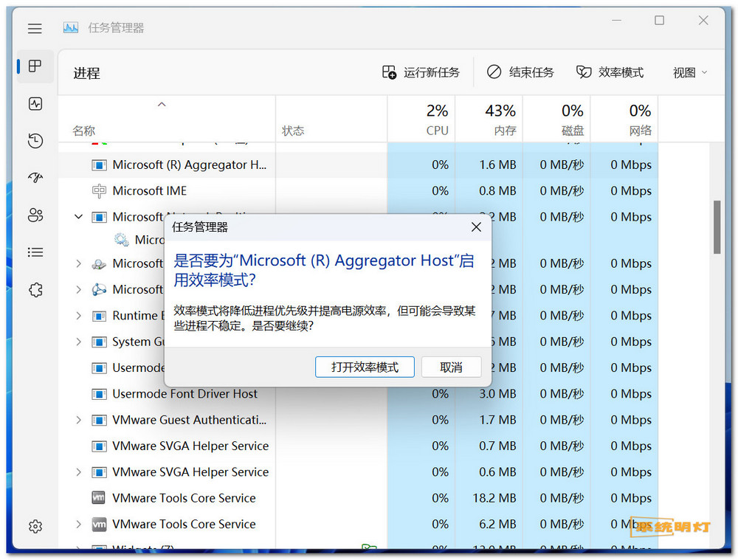Click the System Guard process icon

point(99,342)
